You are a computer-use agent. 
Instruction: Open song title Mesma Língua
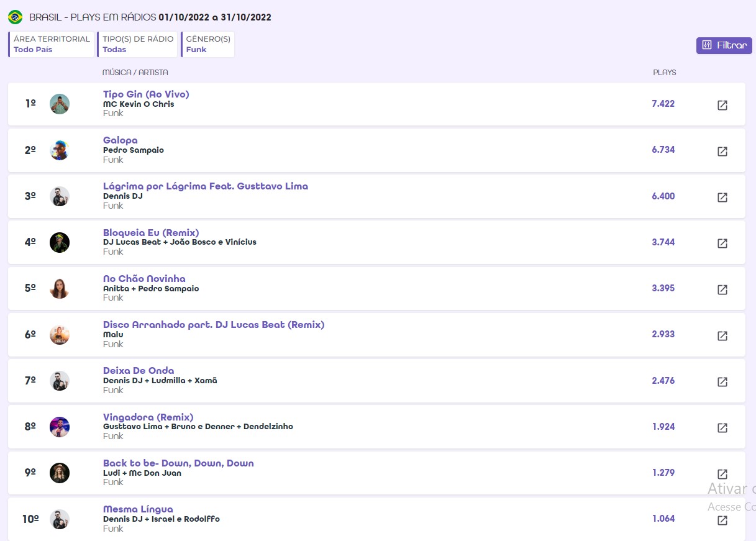(x=138, y=509)
